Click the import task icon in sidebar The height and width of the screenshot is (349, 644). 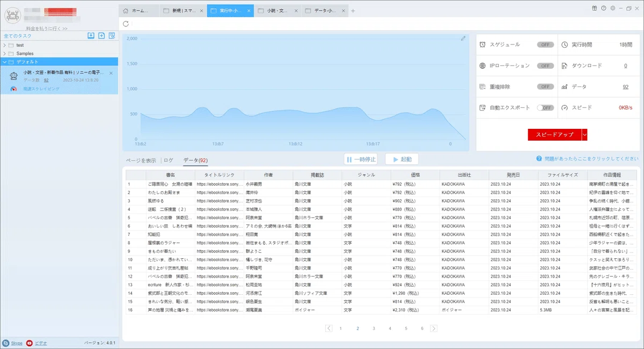[91, 35]
